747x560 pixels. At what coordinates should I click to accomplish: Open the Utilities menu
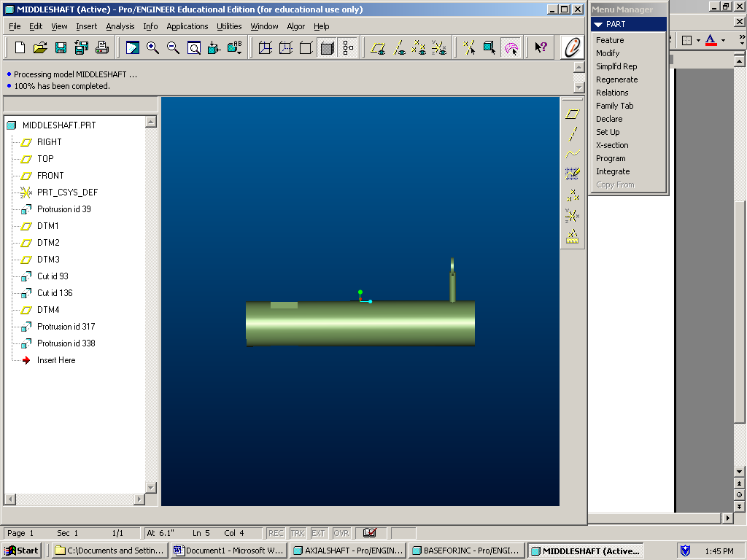[229, 26]
